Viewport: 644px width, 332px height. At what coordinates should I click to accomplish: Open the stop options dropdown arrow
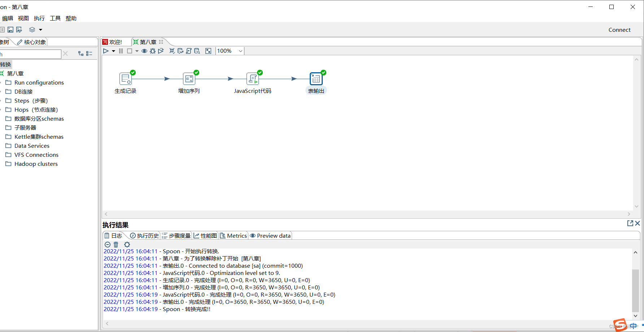point(137,51)
